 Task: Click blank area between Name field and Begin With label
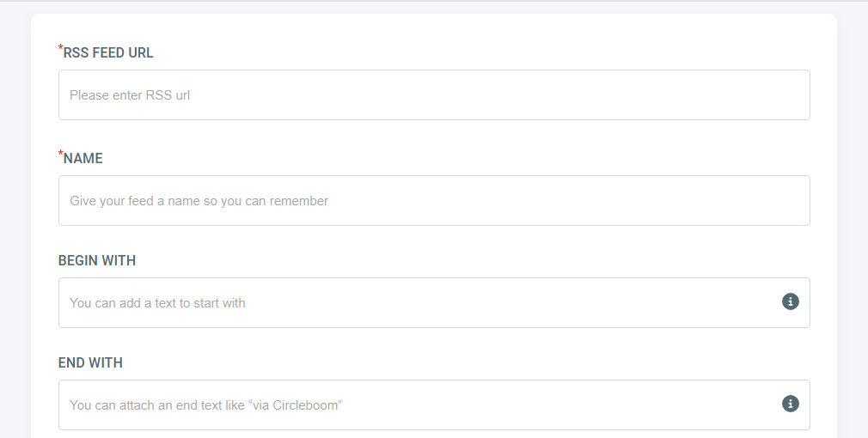(x=434, y=239)
